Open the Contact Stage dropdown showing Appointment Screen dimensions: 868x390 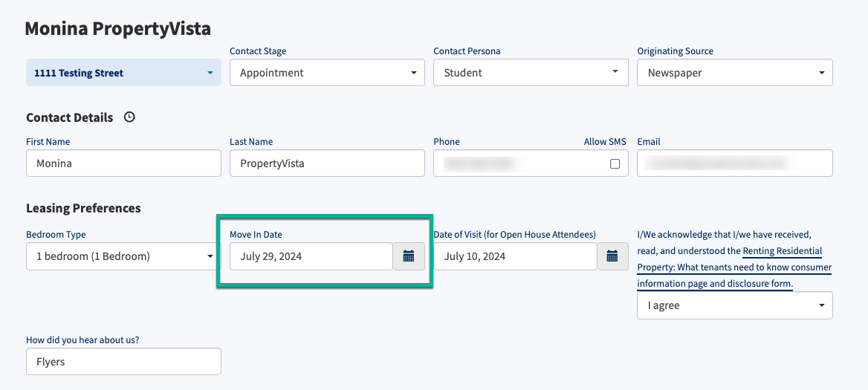[x=327, y=73]
